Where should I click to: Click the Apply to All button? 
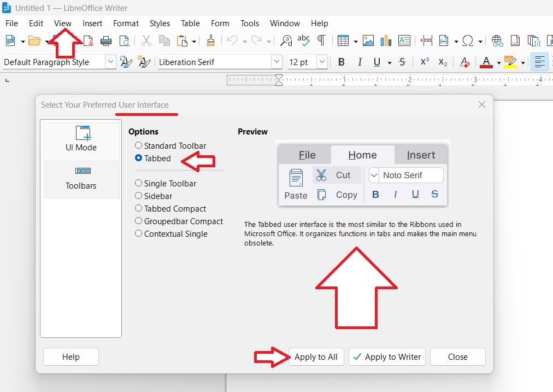(316, 356)
